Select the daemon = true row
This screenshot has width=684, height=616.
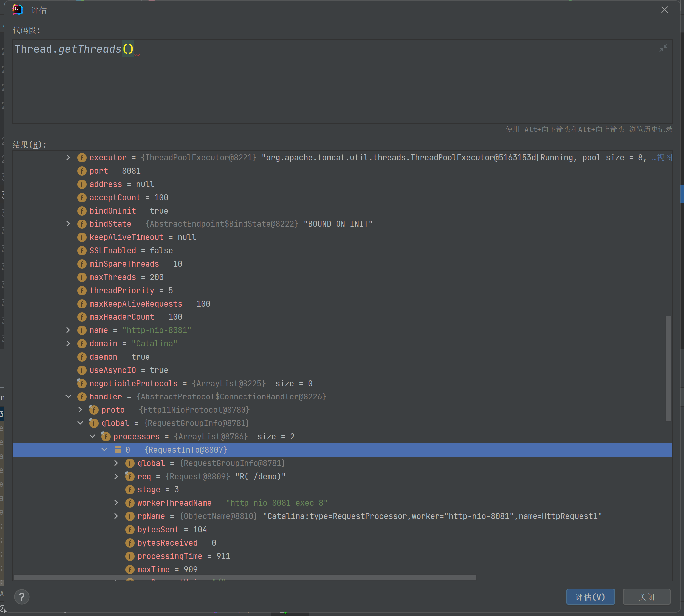(x=119, y=357)
